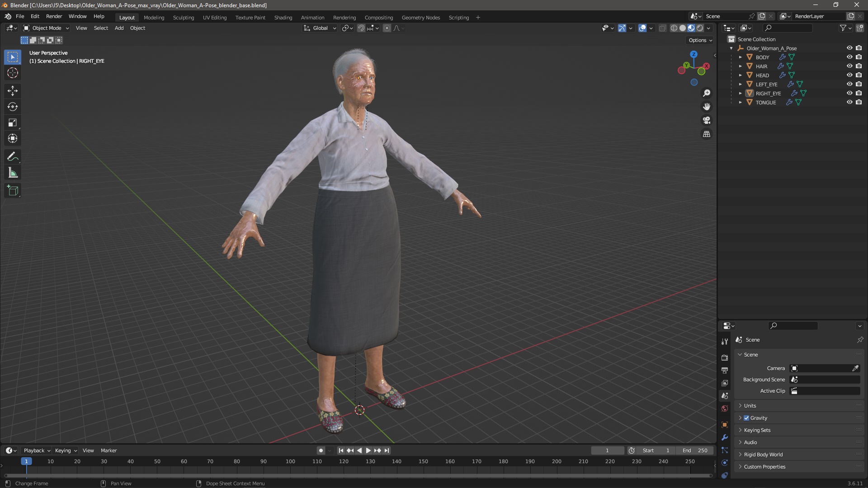Hide HAIR object in viewport
The height and width of the screenshot is (488, 868).
tap(849, 66)
